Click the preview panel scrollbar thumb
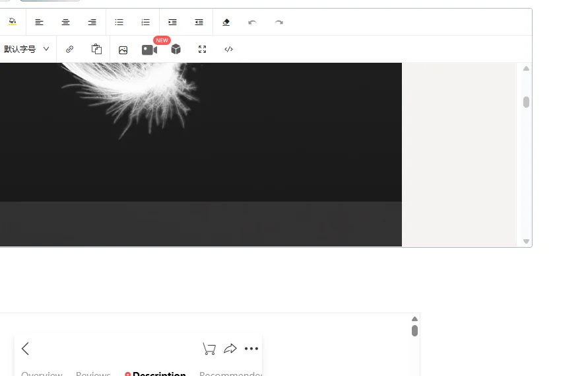 click(x=414, y=331)
